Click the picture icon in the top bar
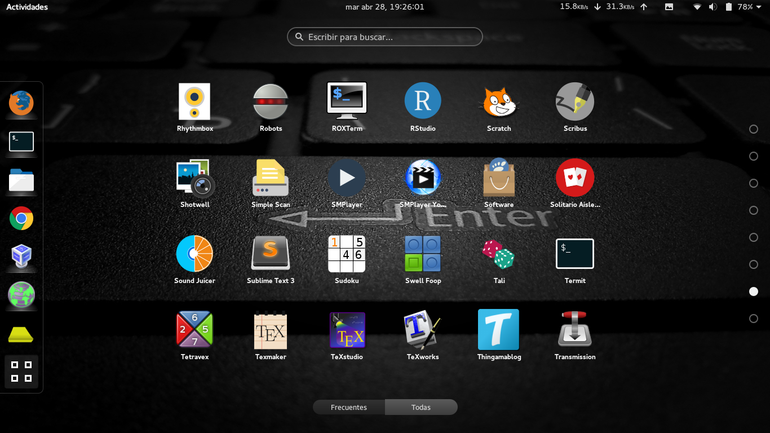 tap(669, 7)
